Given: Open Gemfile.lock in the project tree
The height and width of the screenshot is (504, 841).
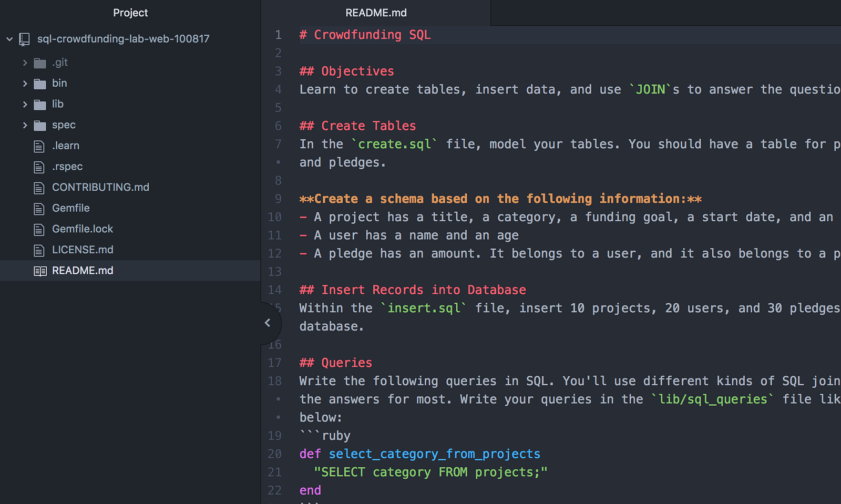Looking at the screenshot, I should click(83, 229).
